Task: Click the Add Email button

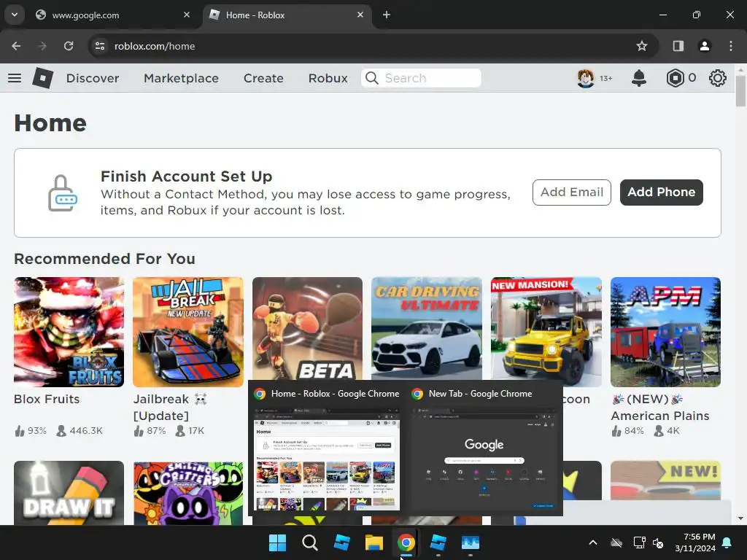Action: (x=572, y=192)
